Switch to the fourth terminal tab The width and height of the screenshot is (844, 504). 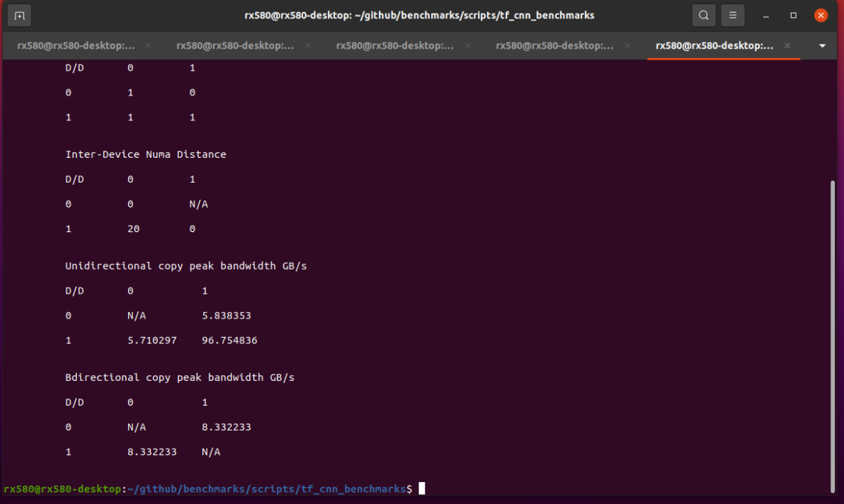tap(554, 46)
